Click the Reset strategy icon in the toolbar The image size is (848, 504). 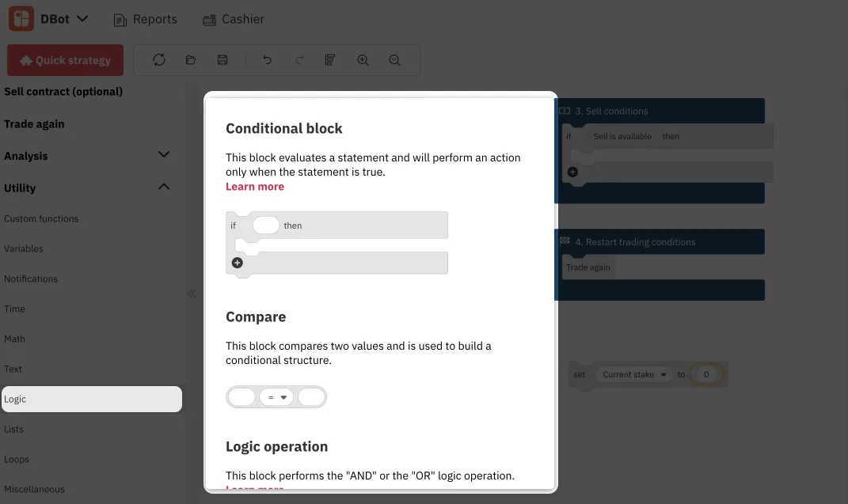click(x=158, y=59)
